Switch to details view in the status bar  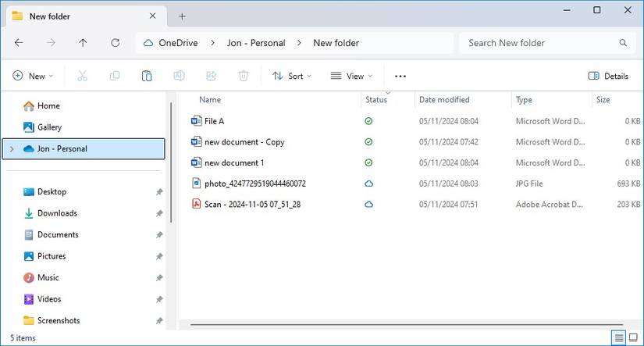coord(618,337)
